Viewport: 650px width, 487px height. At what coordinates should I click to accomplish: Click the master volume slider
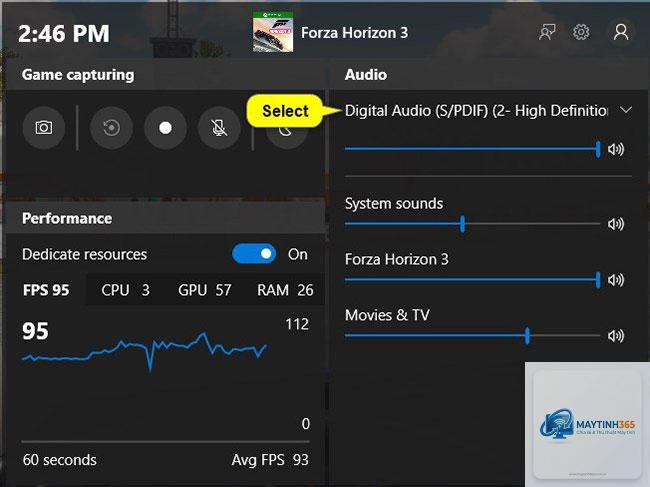click(x=473, y=149)
